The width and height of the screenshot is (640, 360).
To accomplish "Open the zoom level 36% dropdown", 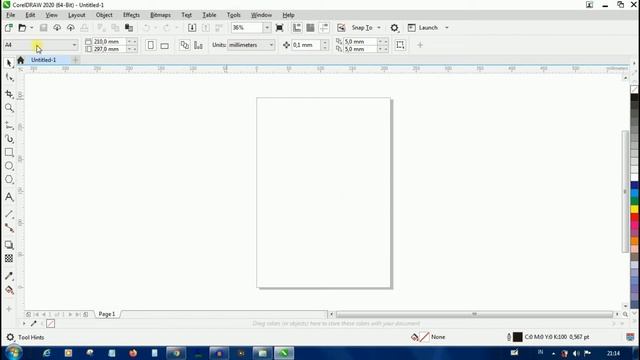I will click(x=267, y=28).
